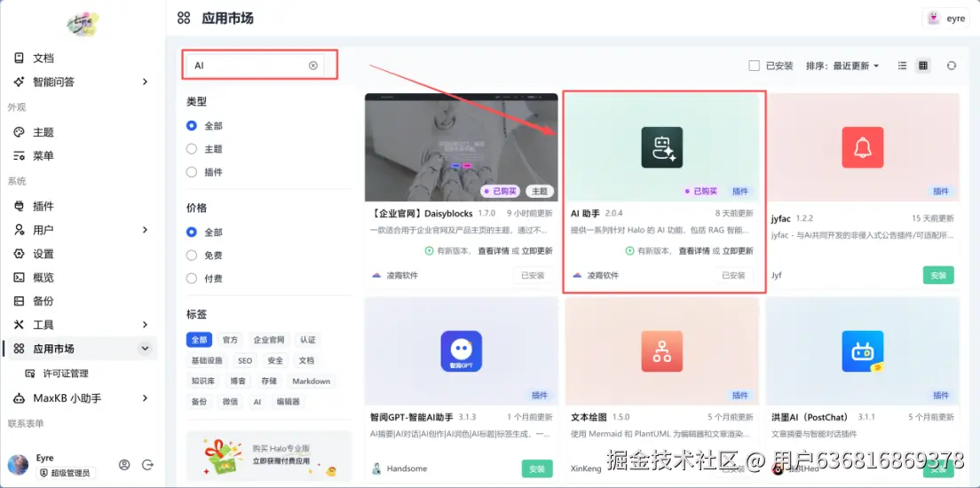Open the 插件 plug icon
Image resolution: width=980 pixels, height=488 pixels.
click(20, 206)
